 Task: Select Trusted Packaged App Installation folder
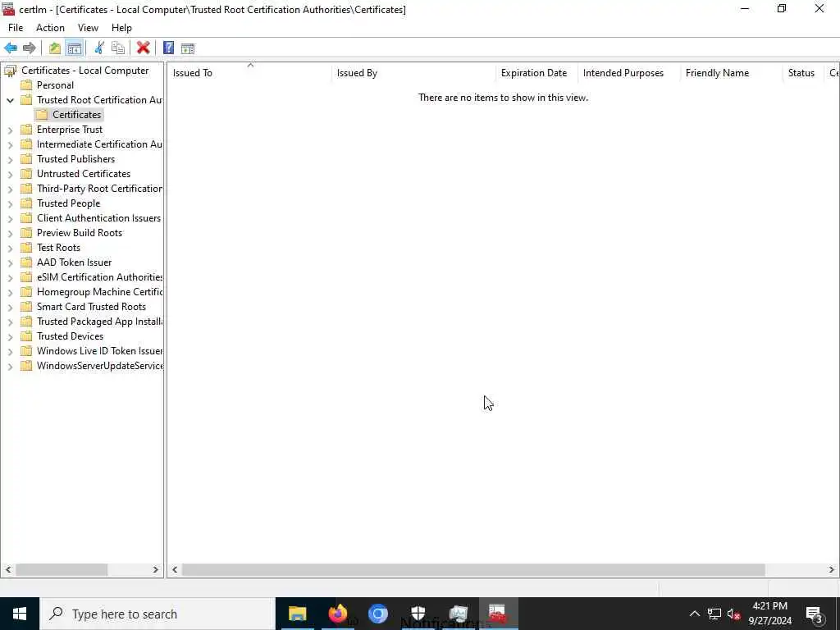tap(99, 322)
